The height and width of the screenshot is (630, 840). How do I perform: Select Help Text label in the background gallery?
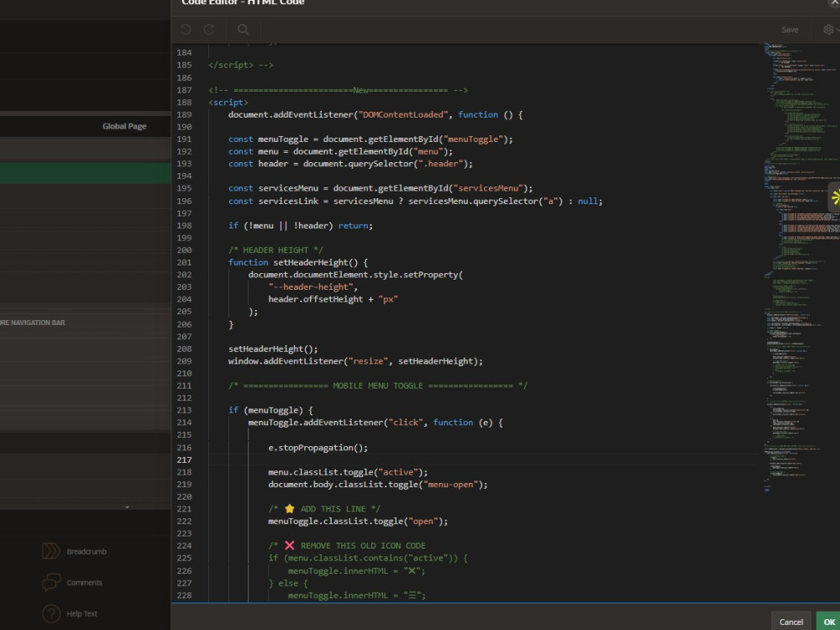click(82, 613)
